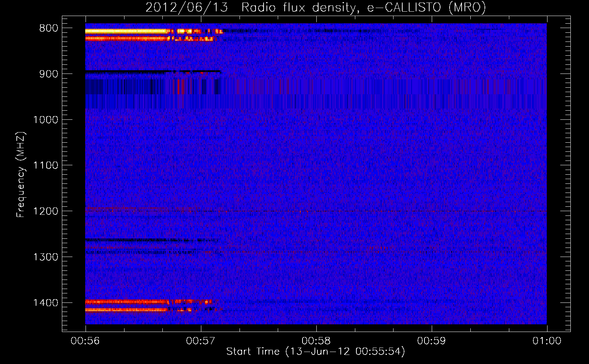
Task: Click the 01:00 time tick label
Action: (x=547, y=341)
